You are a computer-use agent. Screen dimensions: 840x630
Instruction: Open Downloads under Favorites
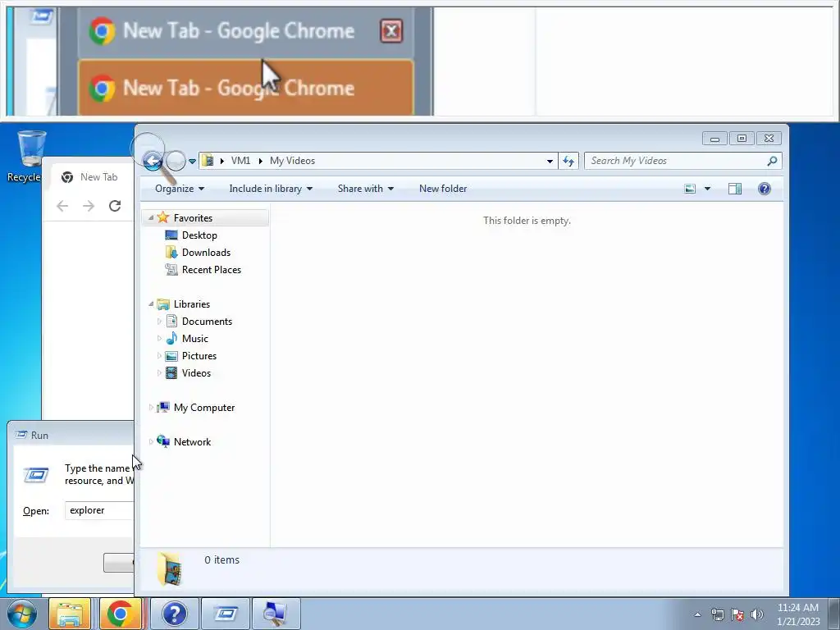206,253
